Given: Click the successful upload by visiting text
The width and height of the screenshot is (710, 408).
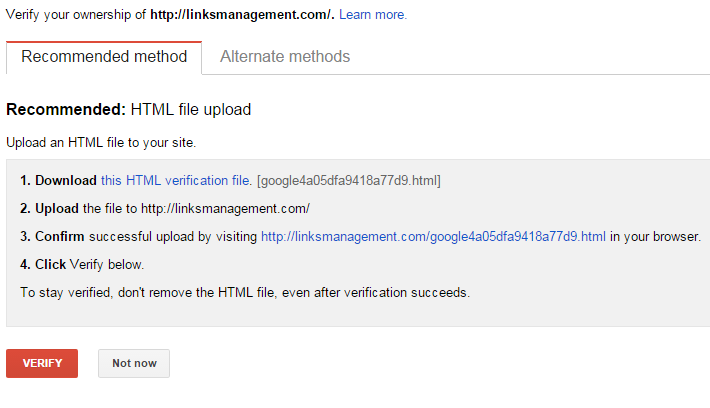Looking at the screenshot, I should (173, 237).
